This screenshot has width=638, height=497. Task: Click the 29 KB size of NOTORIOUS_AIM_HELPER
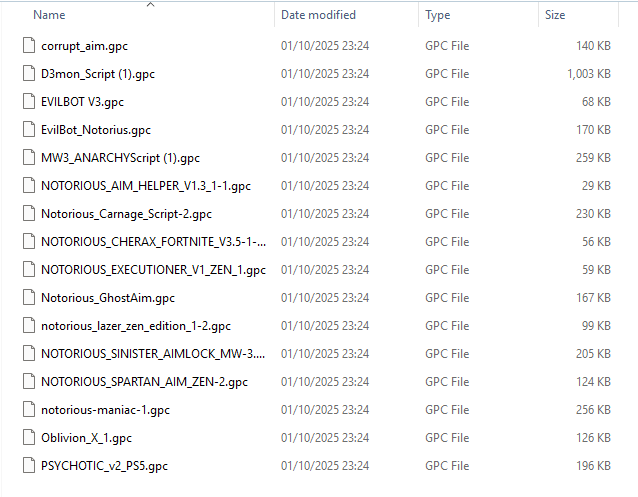(596, 186)
